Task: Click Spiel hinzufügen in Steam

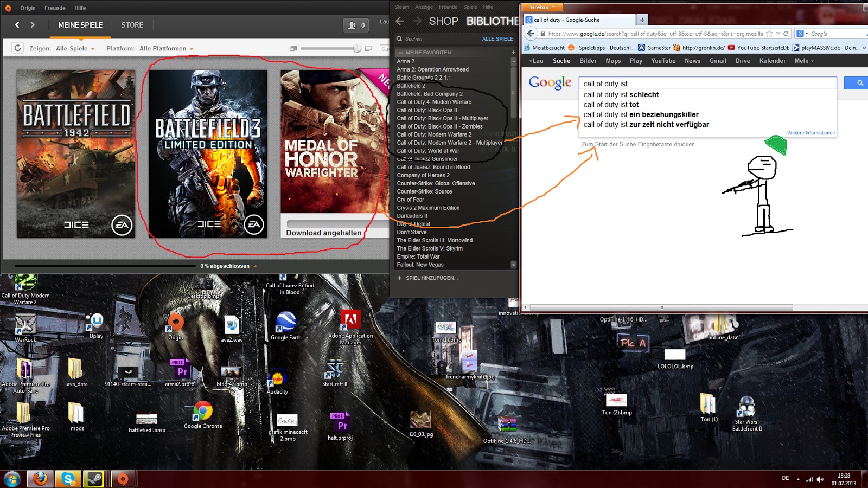Action: (x=427, y=278)
